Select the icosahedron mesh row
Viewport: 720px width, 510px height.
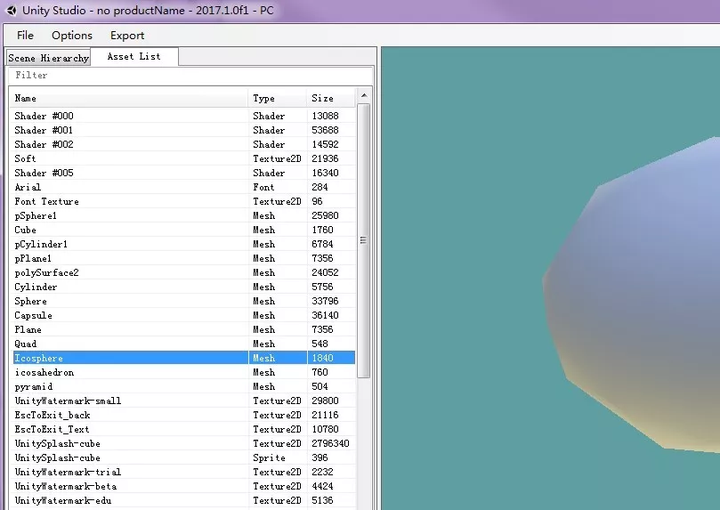tap(184, 372)
